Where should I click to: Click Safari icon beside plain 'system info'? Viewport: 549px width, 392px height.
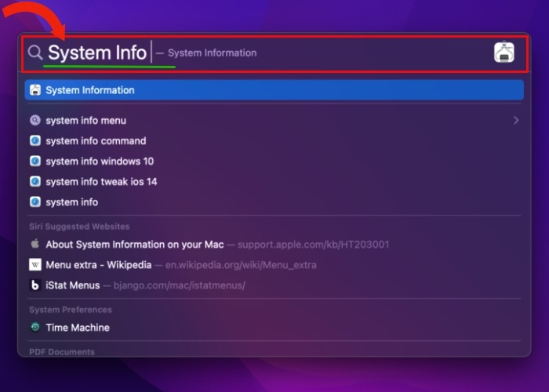pyautogui.click(x=35, y=202)
